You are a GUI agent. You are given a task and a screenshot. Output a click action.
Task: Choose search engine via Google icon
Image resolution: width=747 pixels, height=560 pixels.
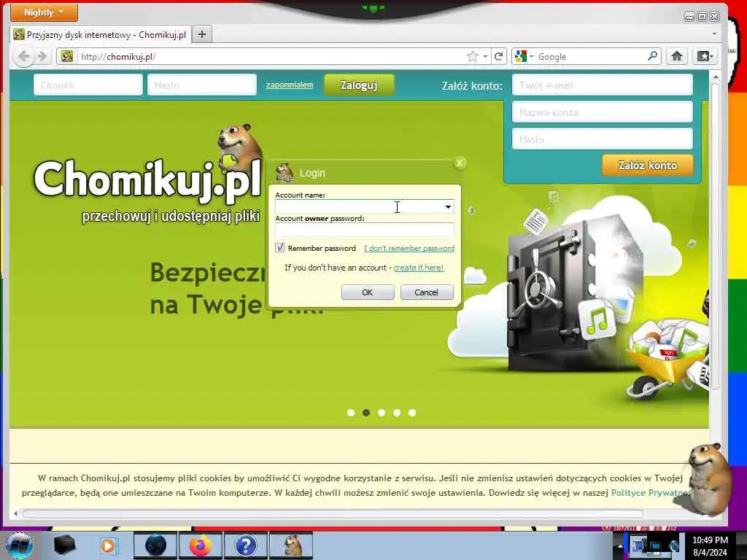pyautogui.click(x=524, y=57)
